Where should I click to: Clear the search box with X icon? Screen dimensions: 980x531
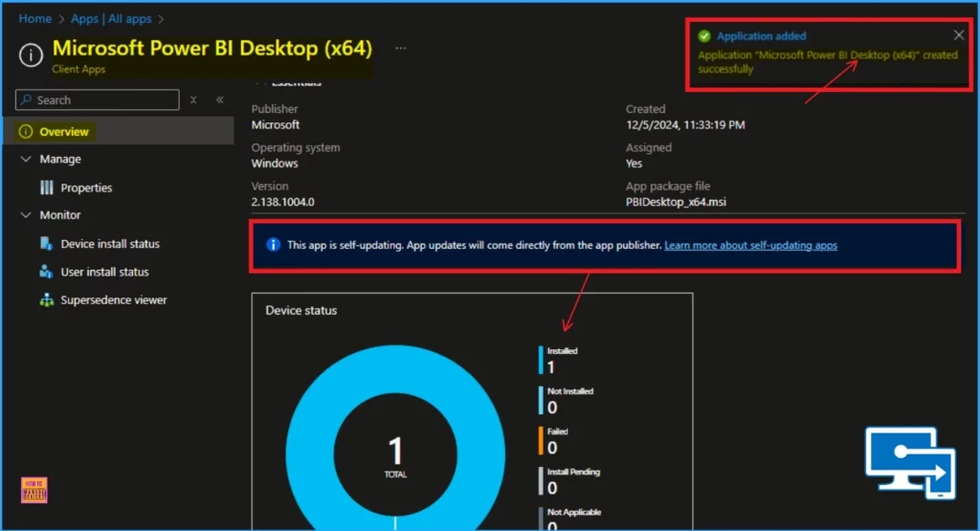pos(193,100)
